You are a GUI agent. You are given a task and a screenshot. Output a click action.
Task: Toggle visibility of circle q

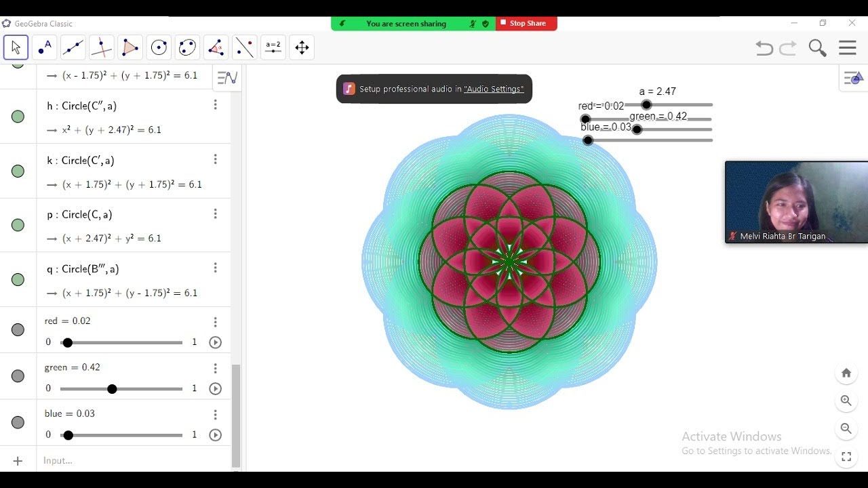point(18,280)
